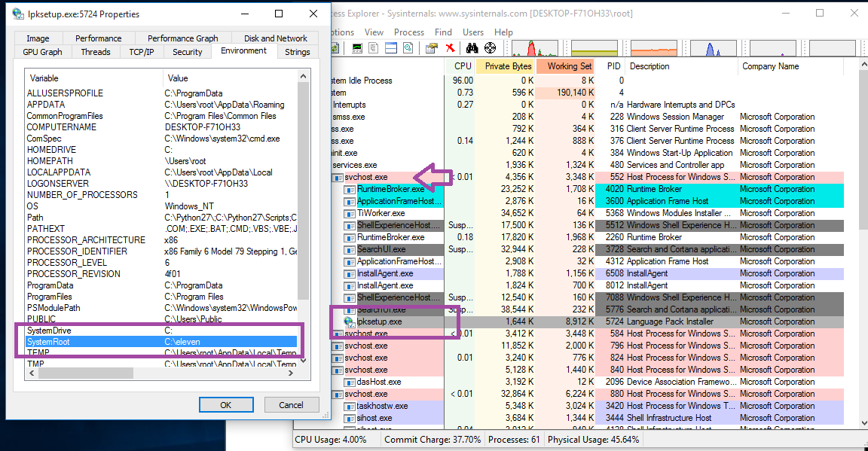
Task: Open the Users menu
Action: tap(472, 32)
